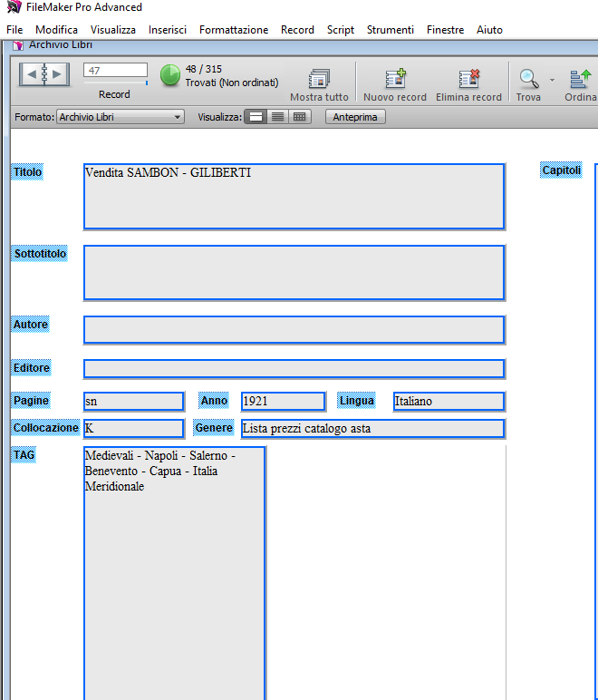Open the Visualizza menu
Image resolution: width=598 pixels, height=700 pixels.
point(113,30)
